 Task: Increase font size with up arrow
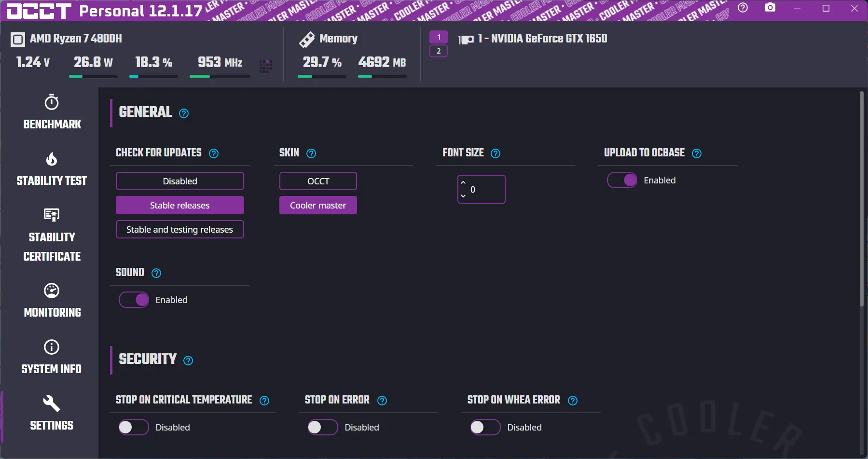point(463,182)
